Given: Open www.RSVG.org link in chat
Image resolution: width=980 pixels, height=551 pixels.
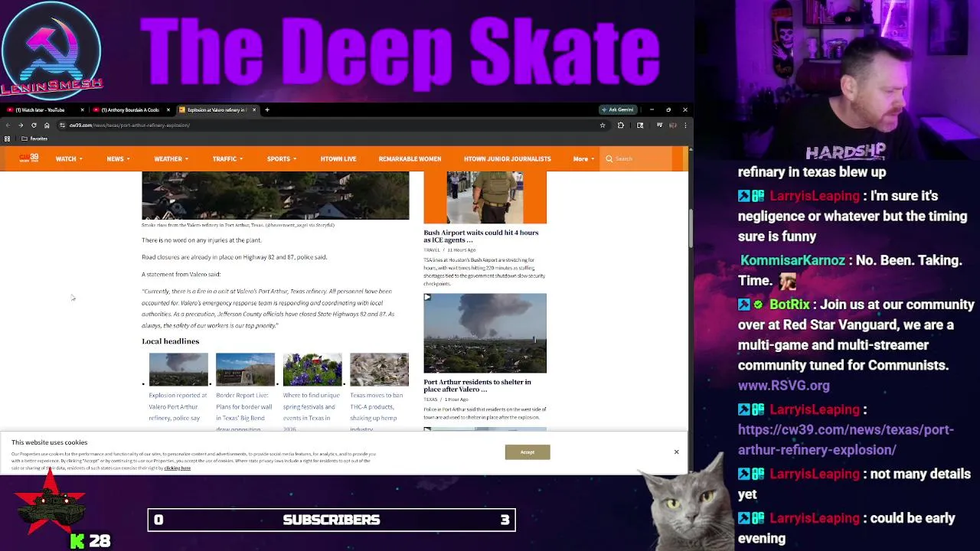Looking at the screenshot, I should pos(784,386).
